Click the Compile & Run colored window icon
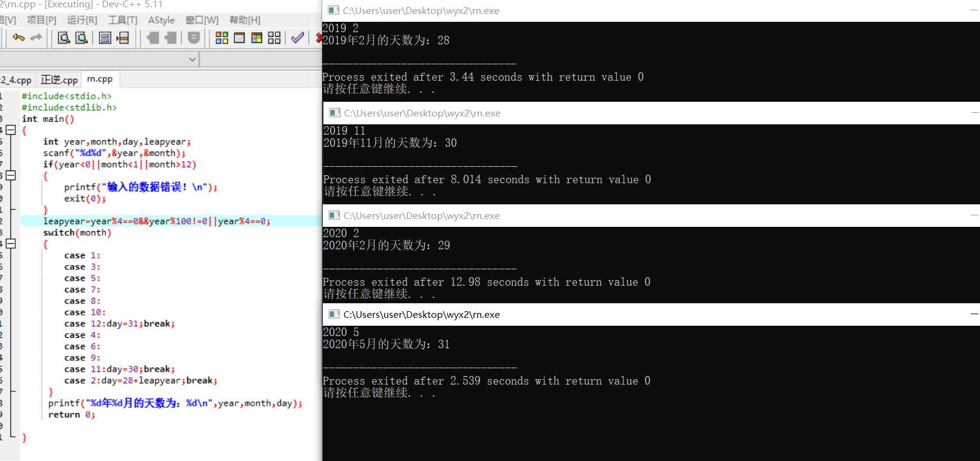This screenshot has height=461, width=980. point(257,38)
